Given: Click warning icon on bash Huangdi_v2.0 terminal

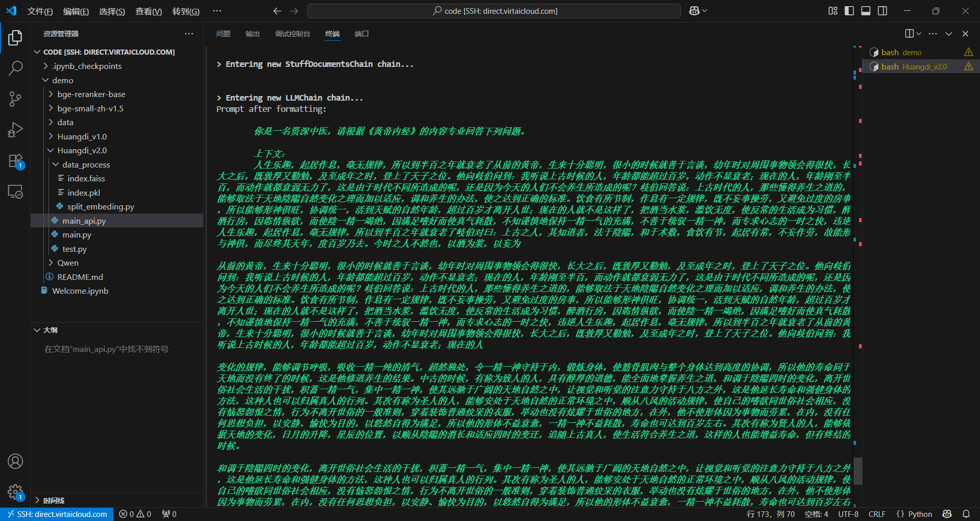Looking at the screenshot, I should pyautogui.click(x=968, y=66).
